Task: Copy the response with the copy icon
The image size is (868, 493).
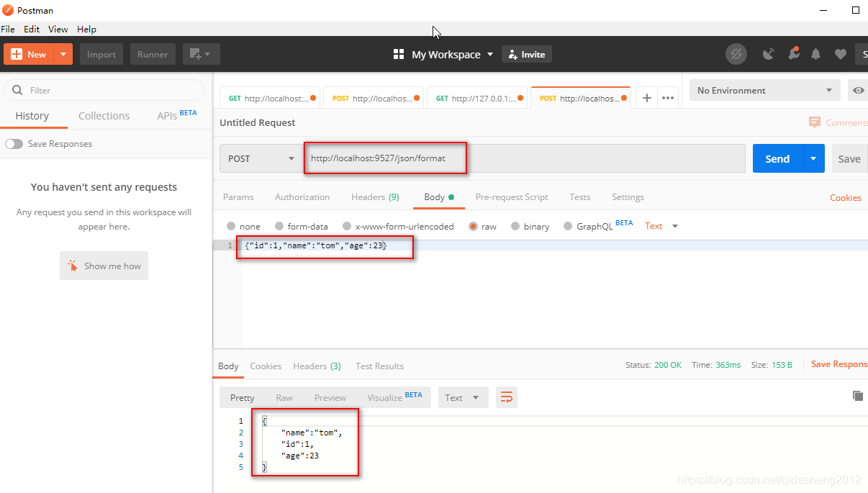Action: tap(857, 396)
